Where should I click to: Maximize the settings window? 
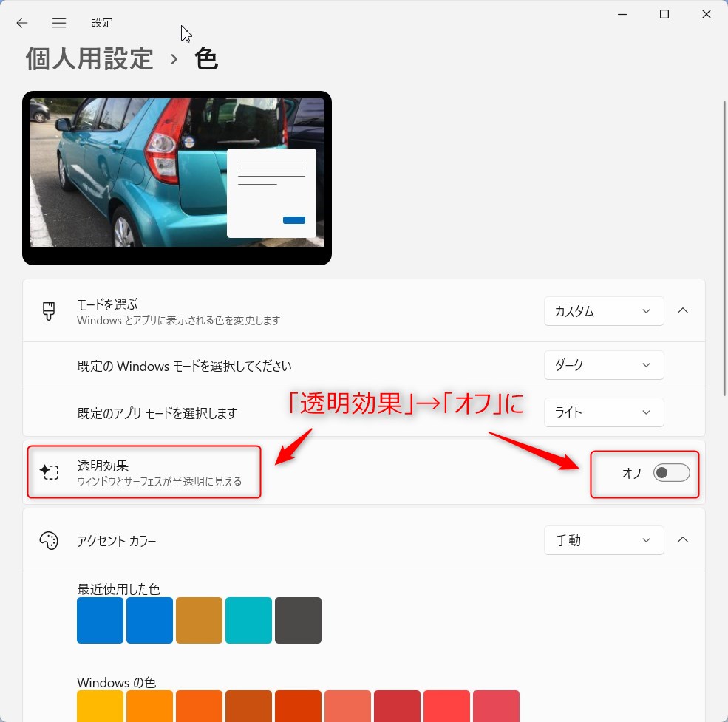pos(664,14)
